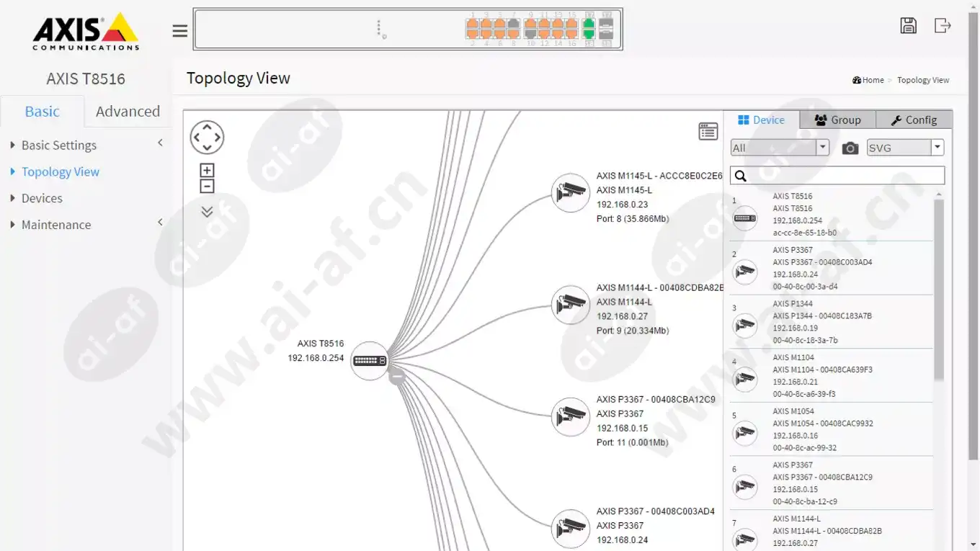Click the 'Port: 8 (35.866Mb)' label
The height and width of the screenshot is (551, 980).
coord(633,218)
